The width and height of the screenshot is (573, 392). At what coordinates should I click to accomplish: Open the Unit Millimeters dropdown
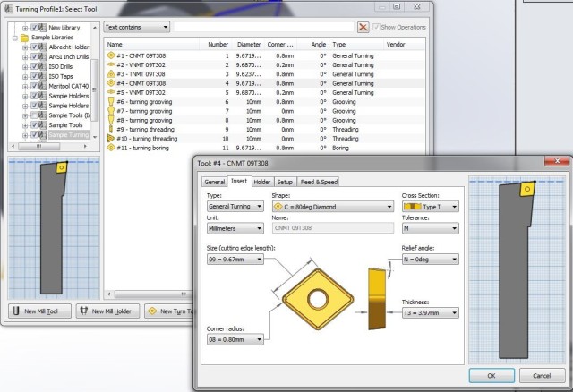[235, 228]
